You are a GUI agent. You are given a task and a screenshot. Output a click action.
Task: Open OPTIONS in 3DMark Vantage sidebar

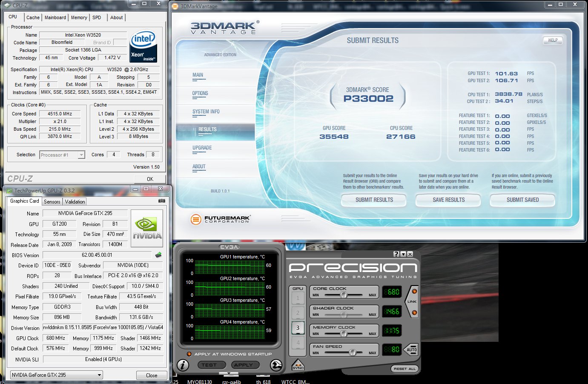(200, 93)
